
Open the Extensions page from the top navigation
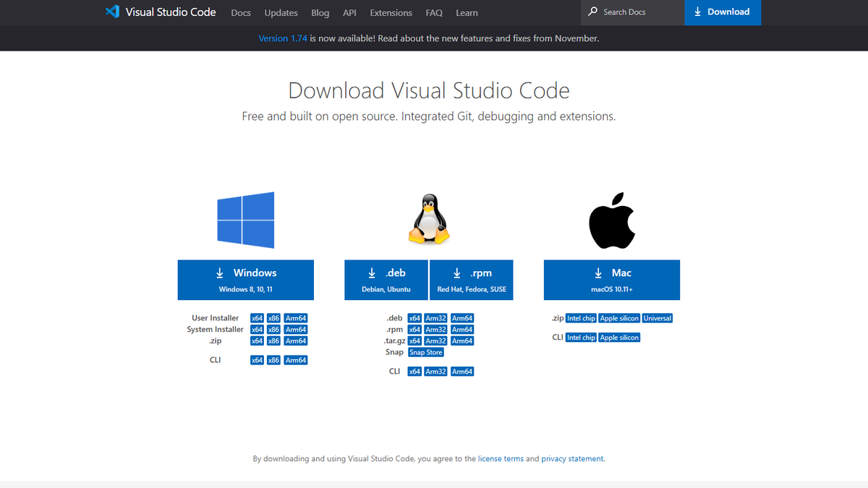point(391,12)
